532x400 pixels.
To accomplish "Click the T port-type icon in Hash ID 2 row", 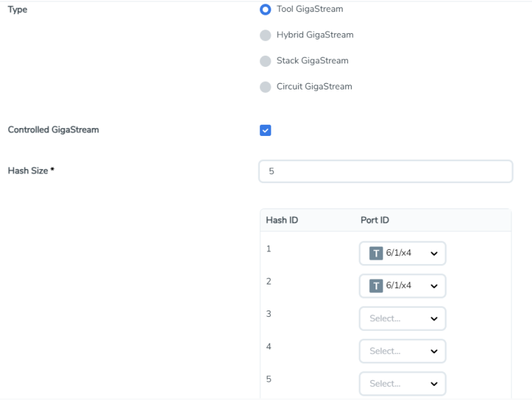I will [376, 286].
